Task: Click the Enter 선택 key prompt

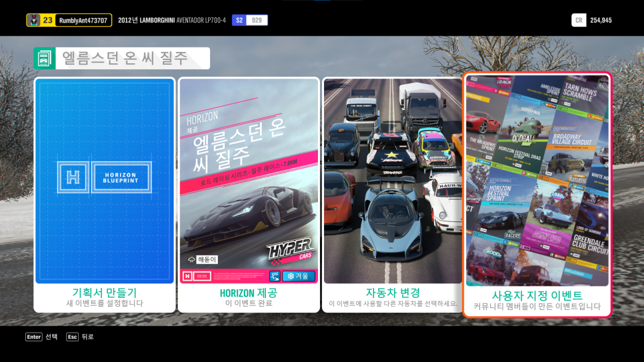Action: point(41,337)
